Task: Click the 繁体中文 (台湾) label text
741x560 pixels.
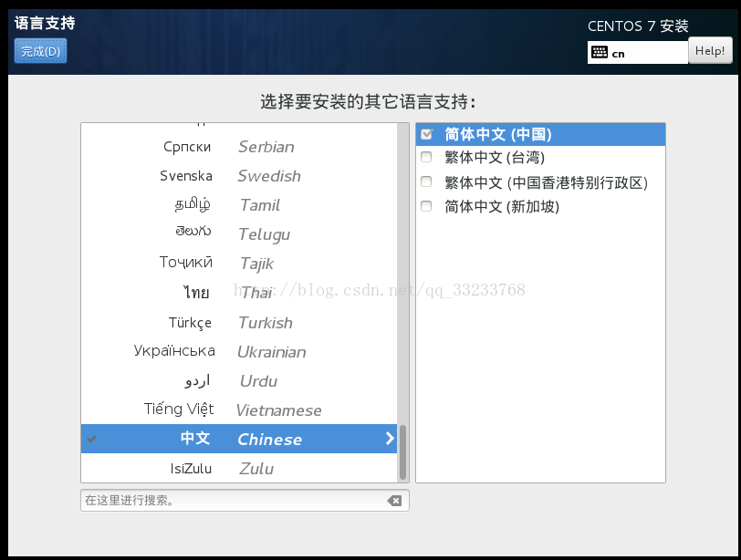Action: 495,157
